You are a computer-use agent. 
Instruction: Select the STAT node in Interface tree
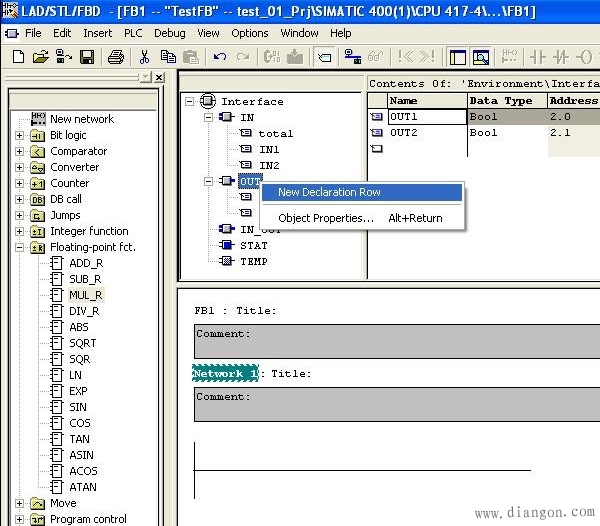coord(253,245)
